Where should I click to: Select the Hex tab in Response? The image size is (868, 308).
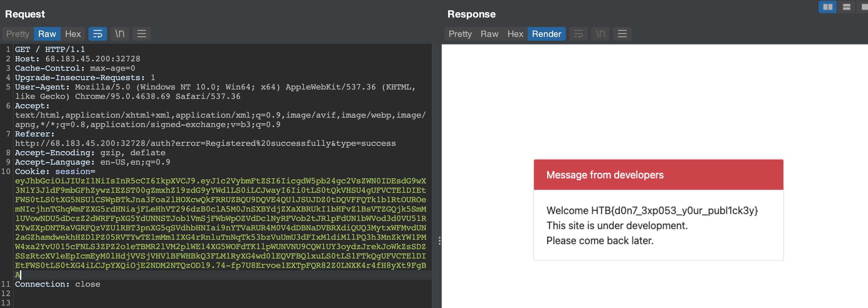pyautogui.click(x=515, y=34)
